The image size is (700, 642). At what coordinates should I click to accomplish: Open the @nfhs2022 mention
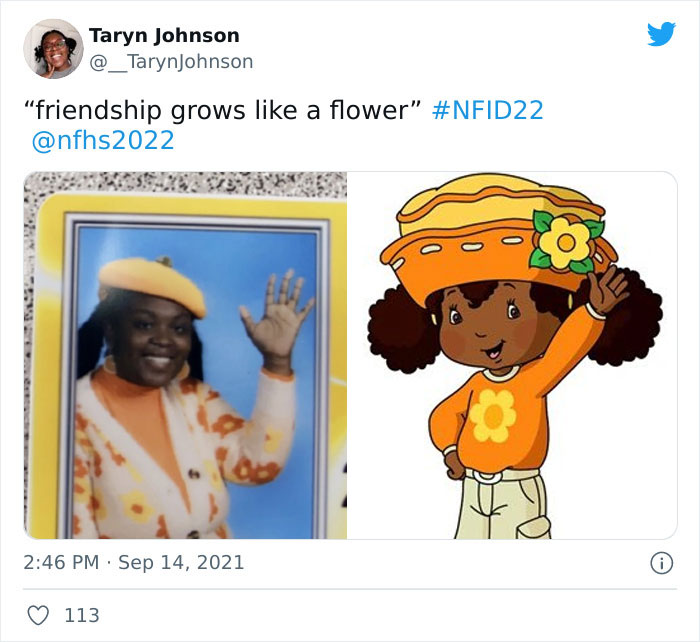coord(103,140)
